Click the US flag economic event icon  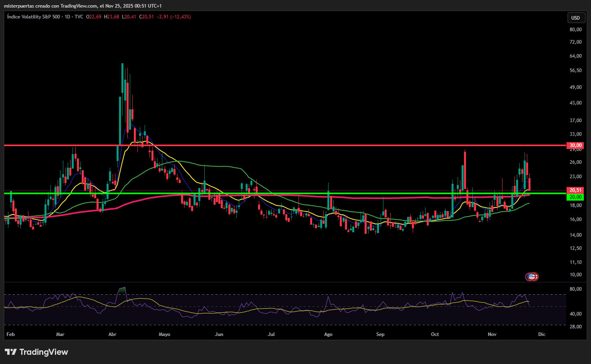click(532, 276)
